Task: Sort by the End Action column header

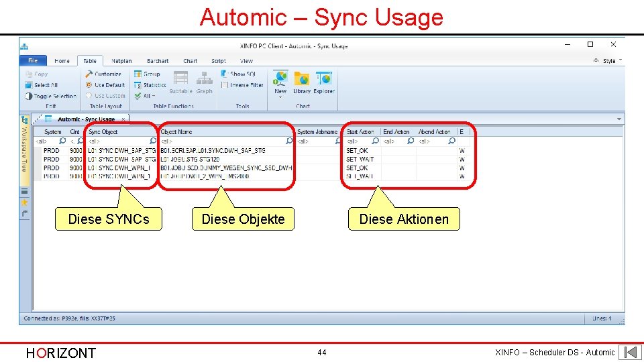Action: click(x=396, y=132)
